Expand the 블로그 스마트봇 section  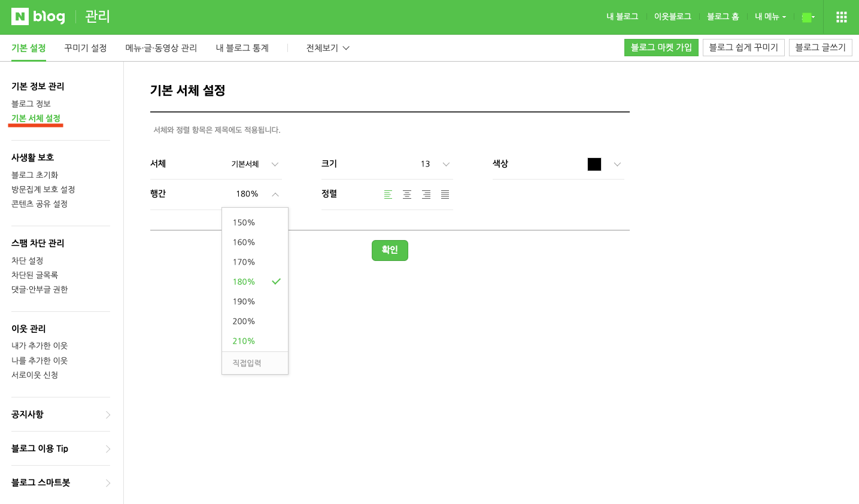point(61,482)
